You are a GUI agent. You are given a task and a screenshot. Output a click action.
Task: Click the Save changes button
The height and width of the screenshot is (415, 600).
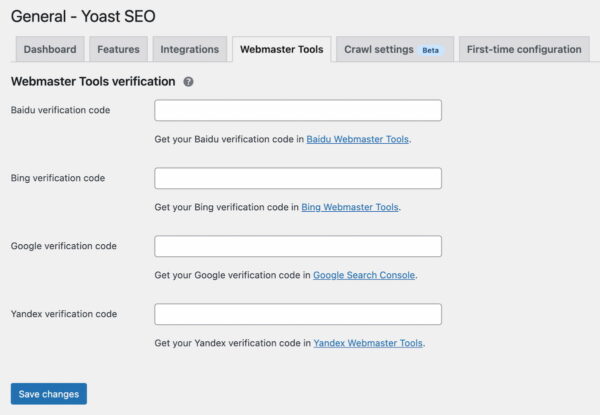coord(49,394)
